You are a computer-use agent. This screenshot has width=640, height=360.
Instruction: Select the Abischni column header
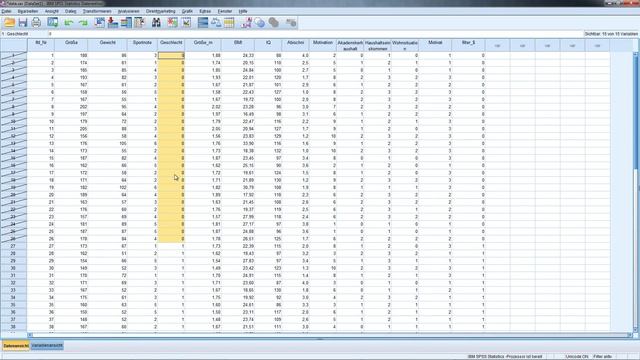coord(296,45)
